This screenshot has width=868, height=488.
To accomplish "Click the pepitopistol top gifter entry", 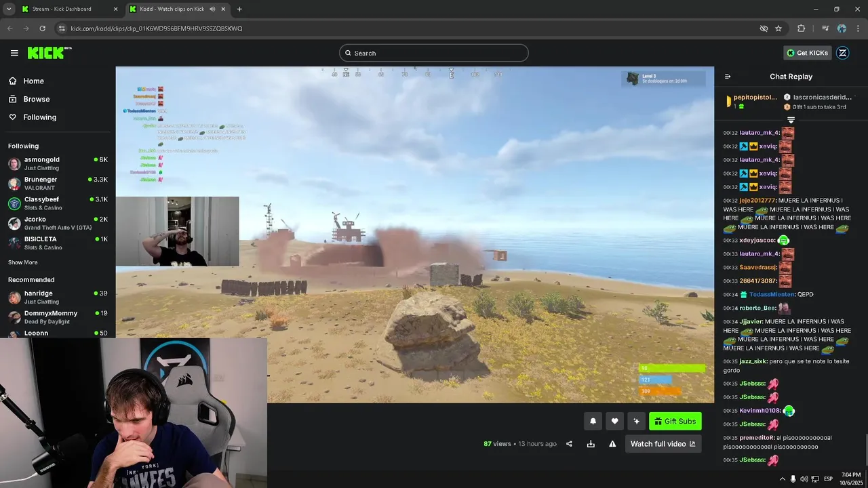I will [x=750, y=102].
